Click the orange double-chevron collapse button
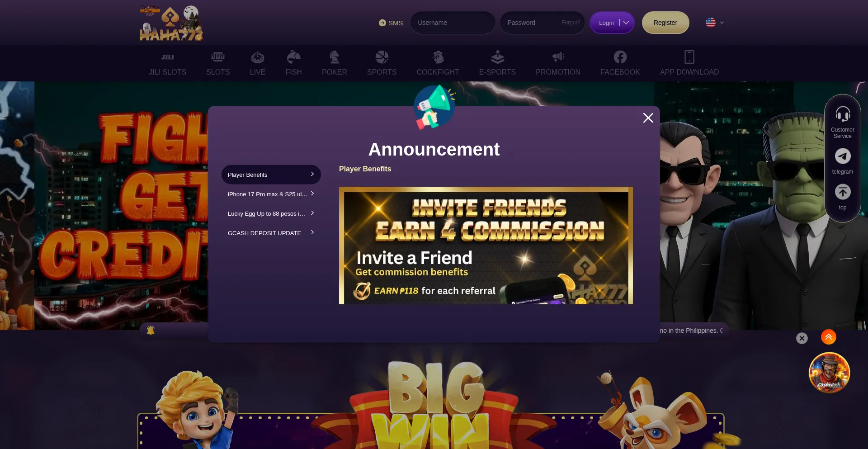The width and height of the screenshot is (868, 449). [829, 337]
